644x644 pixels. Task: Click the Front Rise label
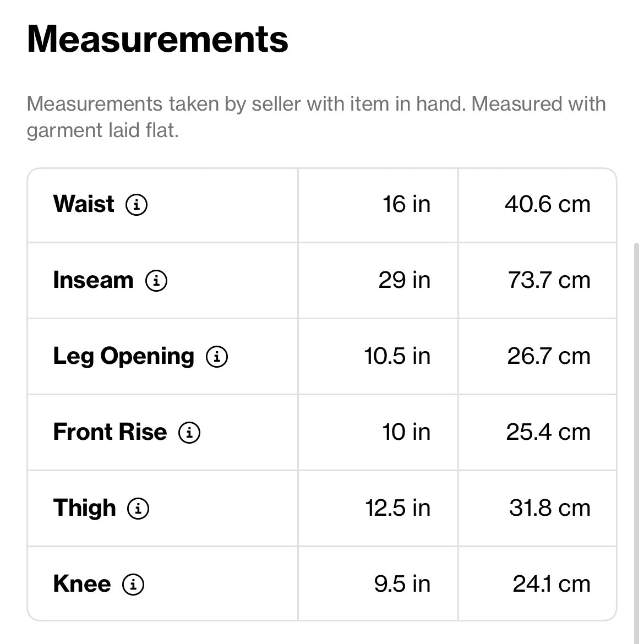tap(110, 432)
